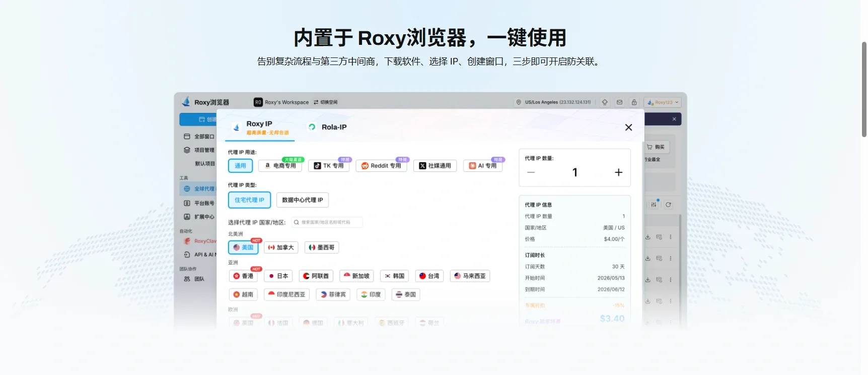The height and width of the screenshot is (375, 868).
Task: Click the US/Los Angeles IP address label
Action: [x=558, y=102]
